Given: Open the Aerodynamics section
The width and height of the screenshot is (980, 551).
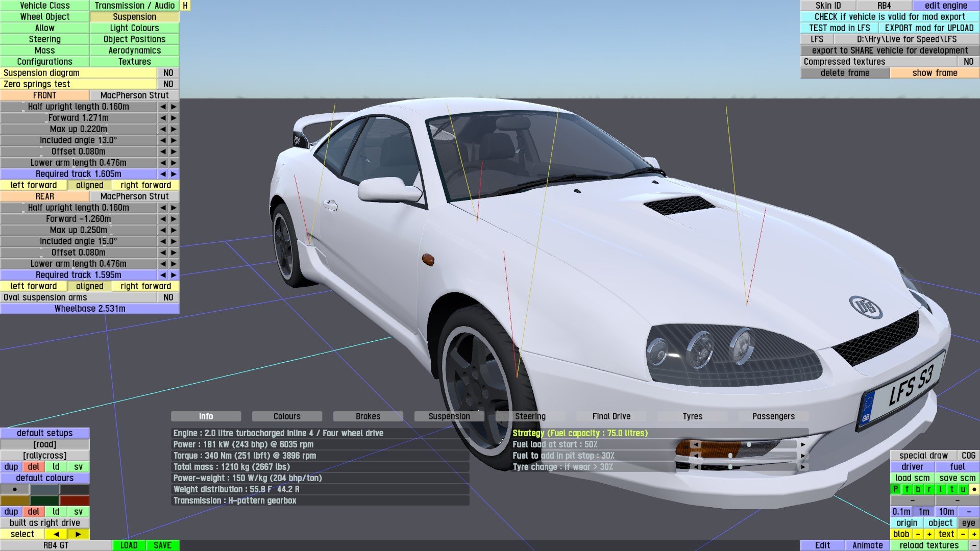Looking at the screenshot, I should point(134,51).
